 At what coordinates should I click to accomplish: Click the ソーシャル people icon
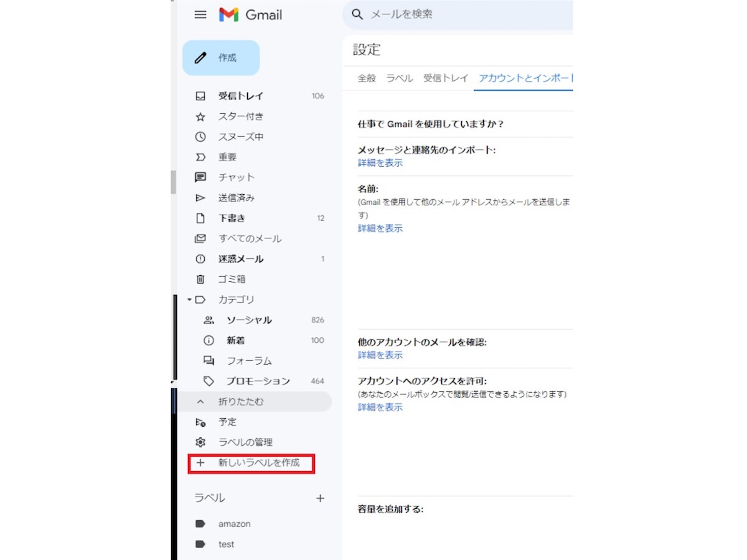(x=209, y=320)
